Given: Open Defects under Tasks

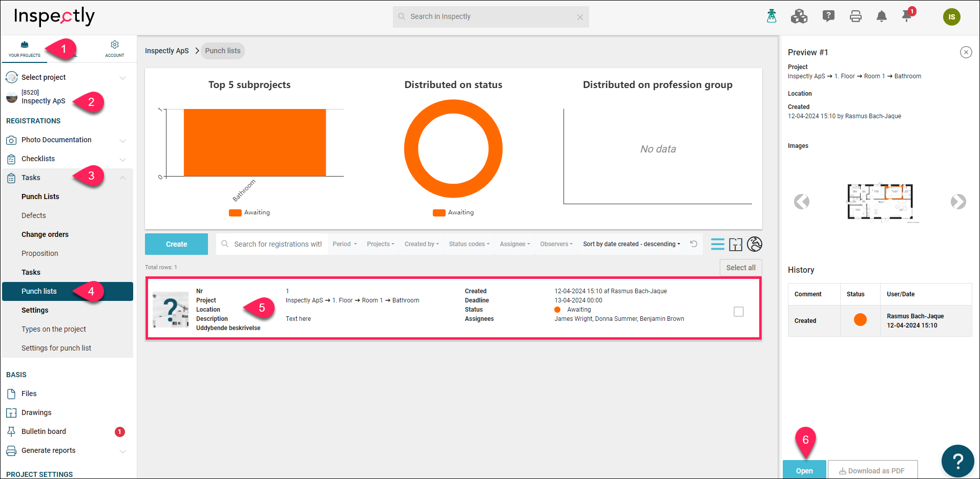Looking at the screenshot, I should pyautogui.click(x=34, y=216).
